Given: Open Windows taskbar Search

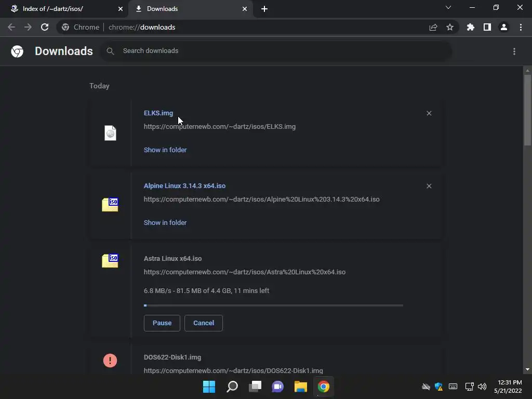Looking at the screenshot, I should coord(232,387).
